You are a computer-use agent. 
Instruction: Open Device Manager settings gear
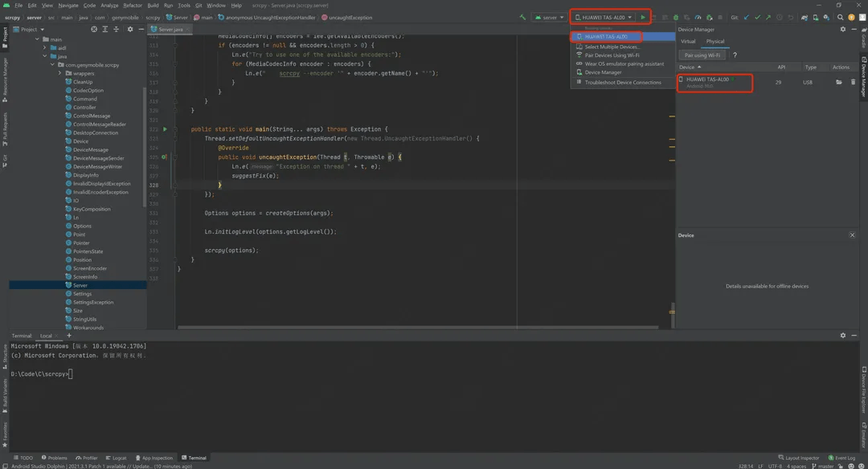(x=842, y=29)
